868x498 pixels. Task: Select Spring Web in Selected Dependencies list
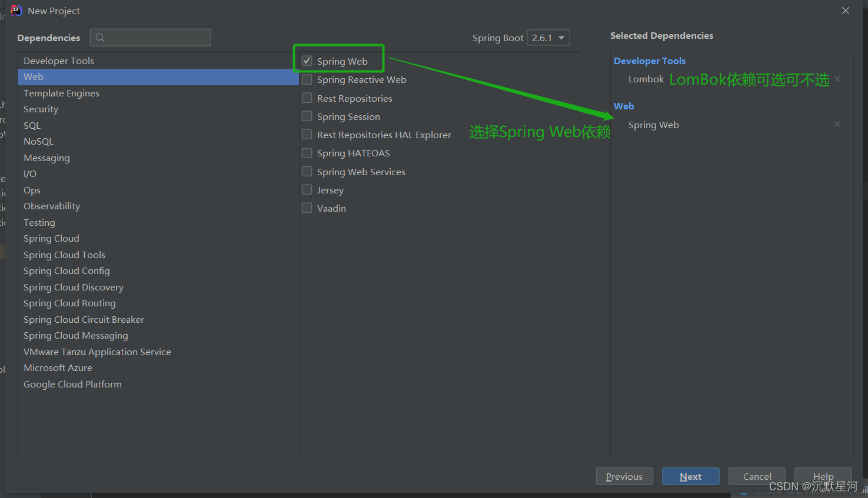653,125
